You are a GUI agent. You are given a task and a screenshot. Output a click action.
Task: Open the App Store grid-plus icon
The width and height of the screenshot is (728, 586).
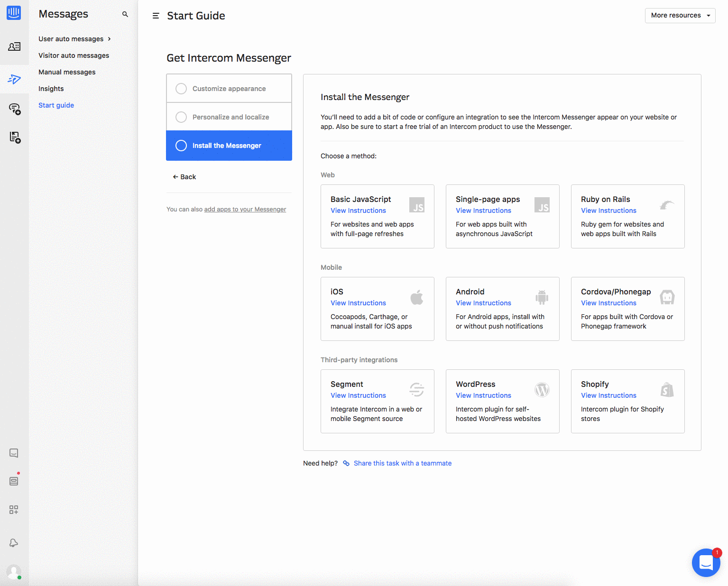pos(14,510)
